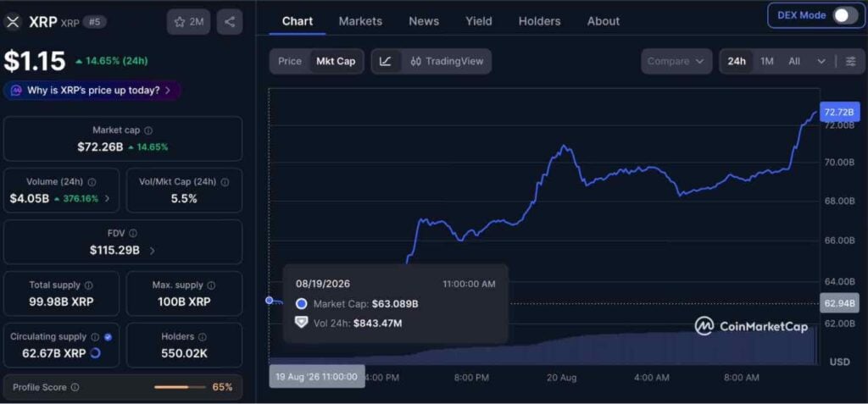Screen dimensions: 868x404
Task: Click circulating supply 62.67B XRP
Action: point(54,353)
